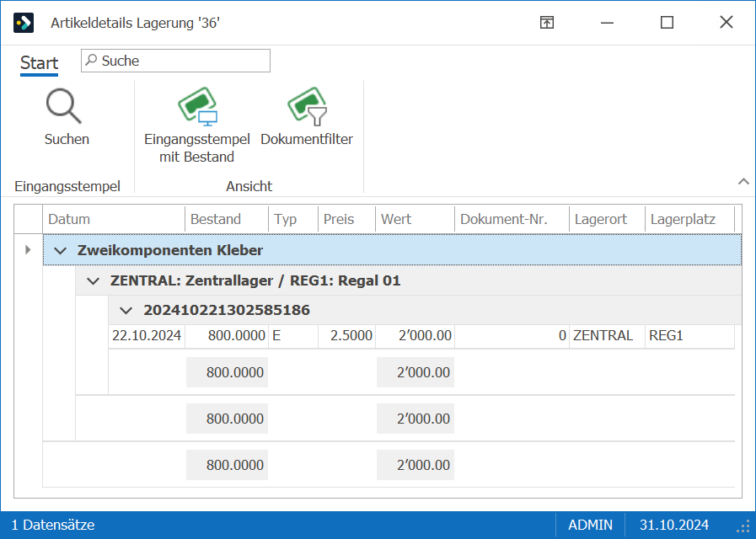Switch to the Start ribbon tab
Screen dimensions: 756x539
(x=39, y=63)
